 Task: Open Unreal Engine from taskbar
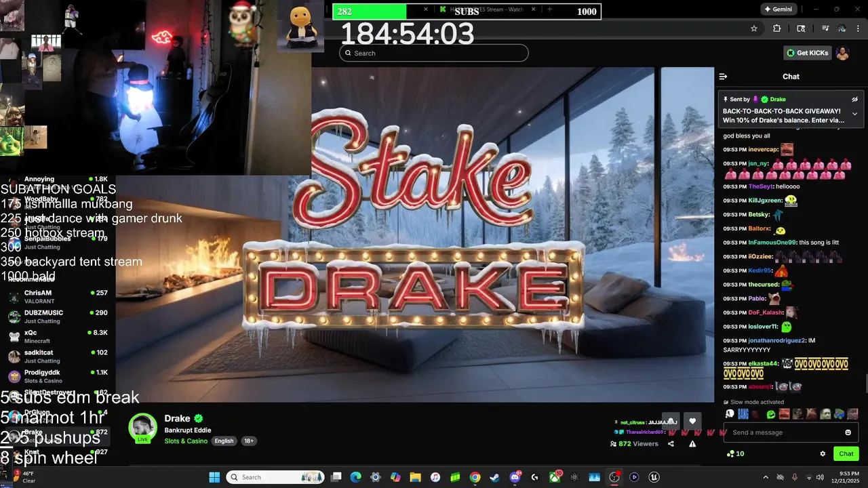pyautogui.click(x=654, y=477)
